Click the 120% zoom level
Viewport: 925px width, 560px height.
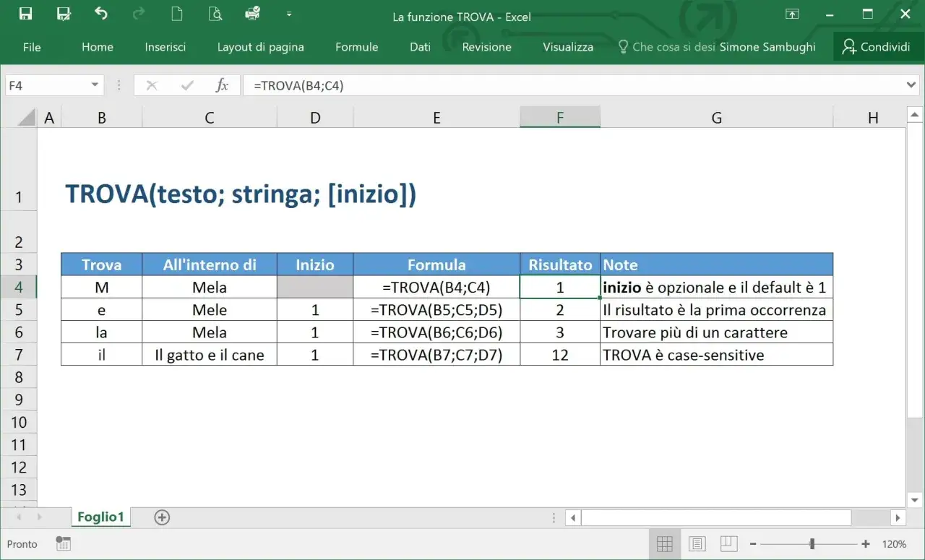point(894,544)
